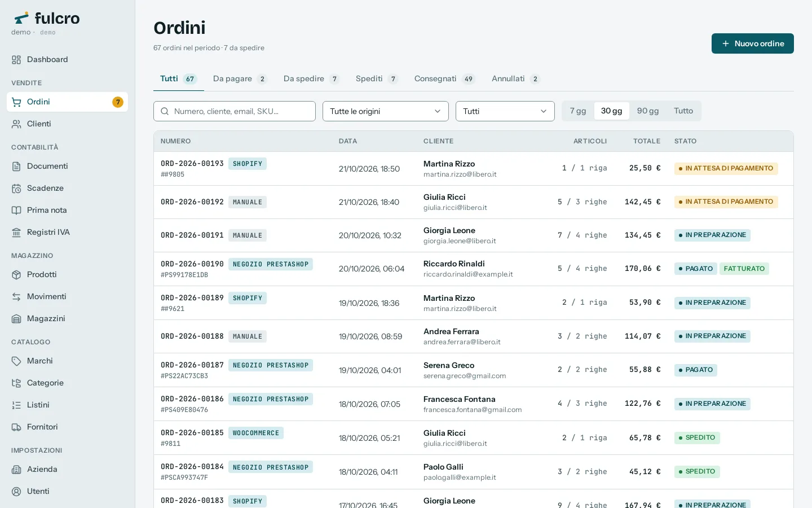Screen dimensions: 812x508
Task: Click the fulcro logo icon
Action: pos(21,18)
